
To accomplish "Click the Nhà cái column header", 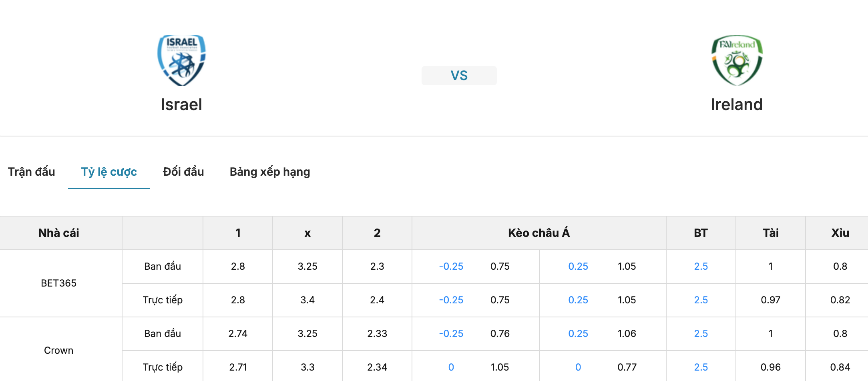I will tap(59, 233).
